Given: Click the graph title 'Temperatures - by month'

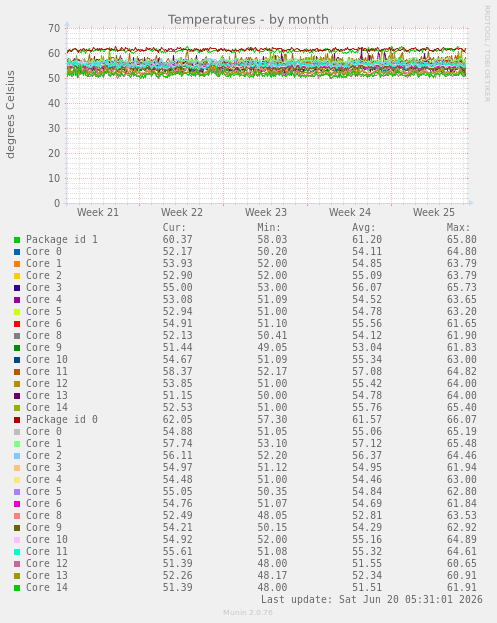Looking at the screenshot, I should point(248,19).
